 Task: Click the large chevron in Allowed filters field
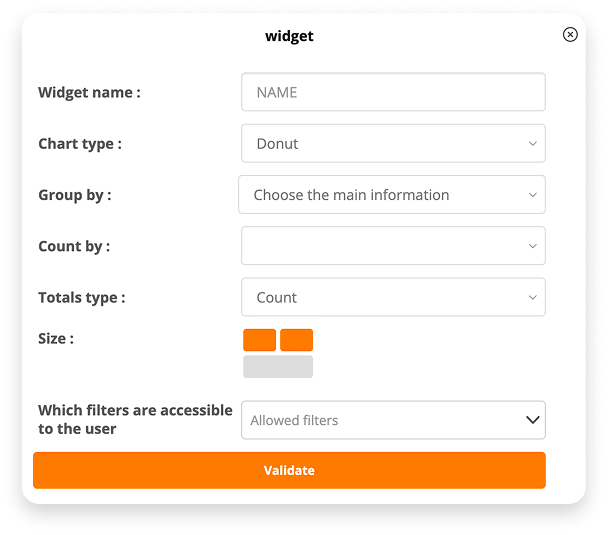(x=532, y=420)
